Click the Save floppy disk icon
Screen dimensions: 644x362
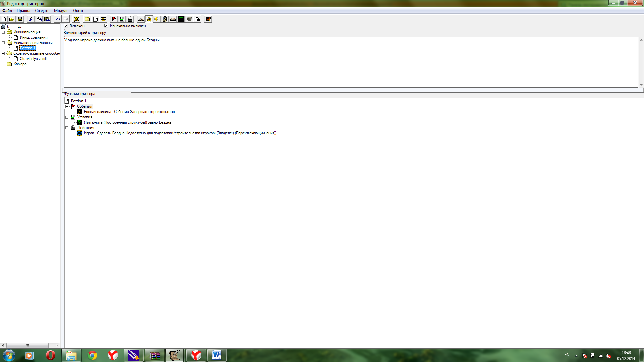(20, 19)
